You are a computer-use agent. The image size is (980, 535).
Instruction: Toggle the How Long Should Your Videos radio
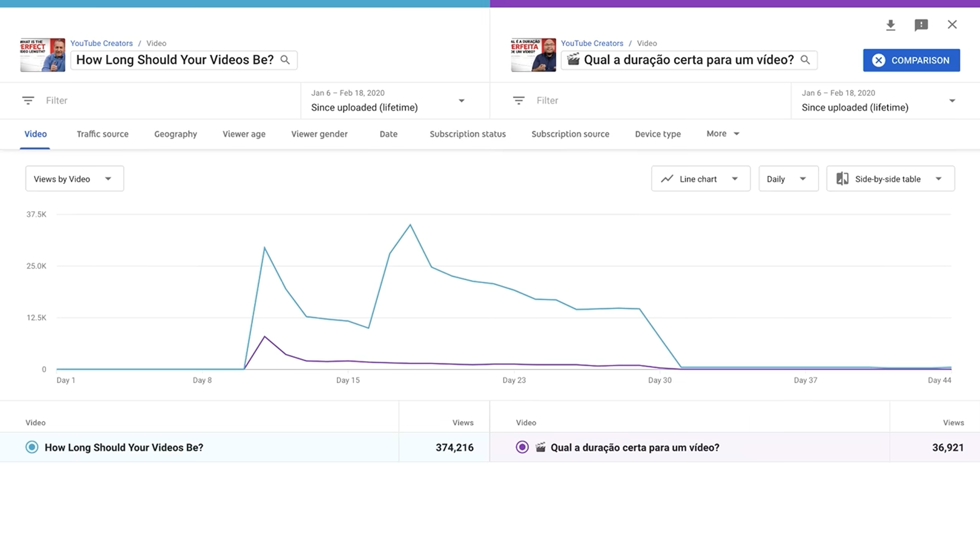point(32,447)
